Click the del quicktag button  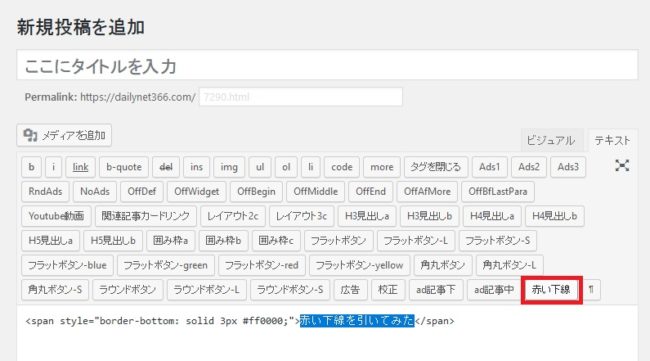pyautogui.click(x=166, y=167)
